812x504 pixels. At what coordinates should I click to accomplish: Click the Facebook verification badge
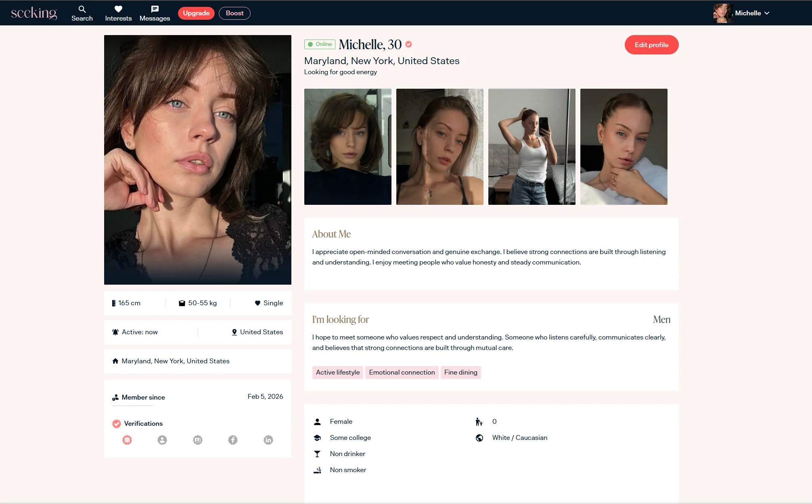pyautogui.click(x=233, y=440)
